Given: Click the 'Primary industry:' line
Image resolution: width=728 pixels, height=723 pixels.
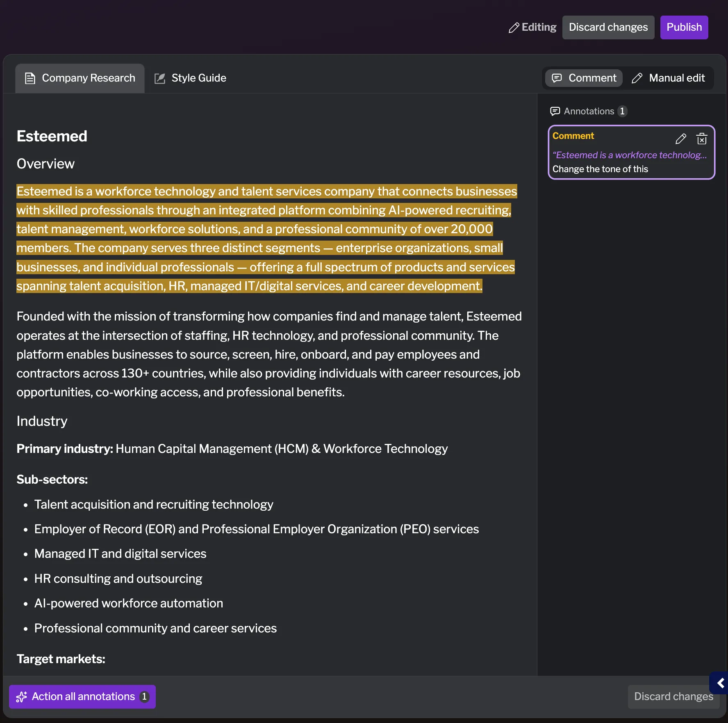Looking at the screenshot, I should tap(232, 449).
